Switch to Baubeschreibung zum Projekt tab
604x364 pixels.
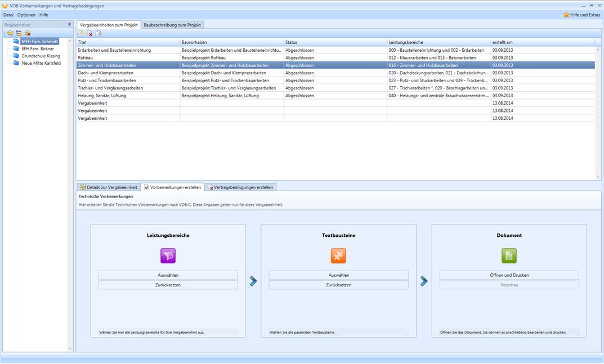tap(172, 25)
